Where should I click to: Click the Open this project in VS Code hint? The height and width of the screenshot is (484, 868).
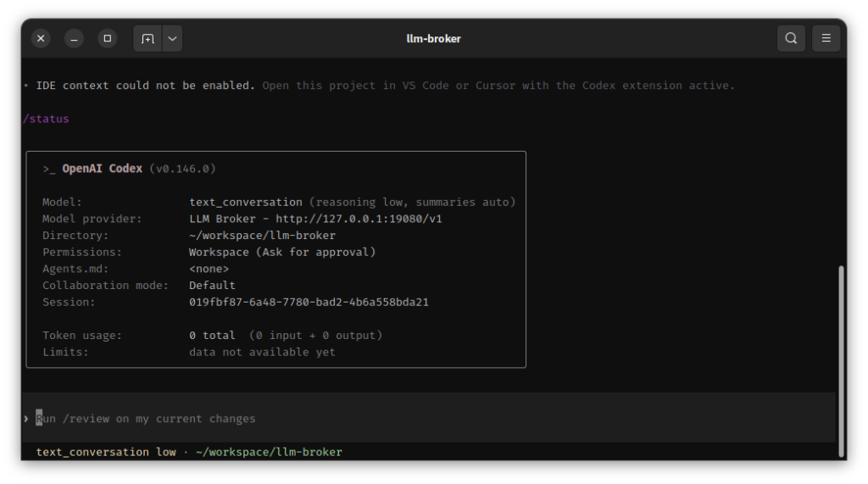tap(498, 86)
